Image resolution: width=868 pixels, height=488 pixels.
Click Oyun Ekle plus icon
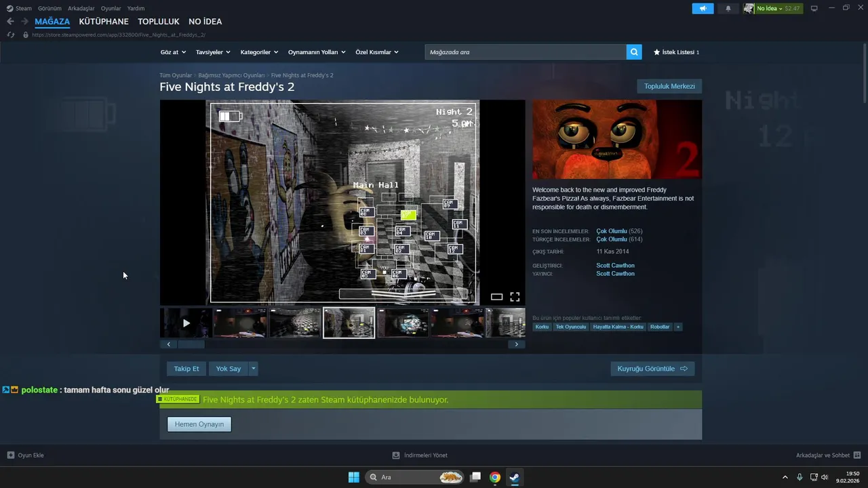click(x=11, y=455)
